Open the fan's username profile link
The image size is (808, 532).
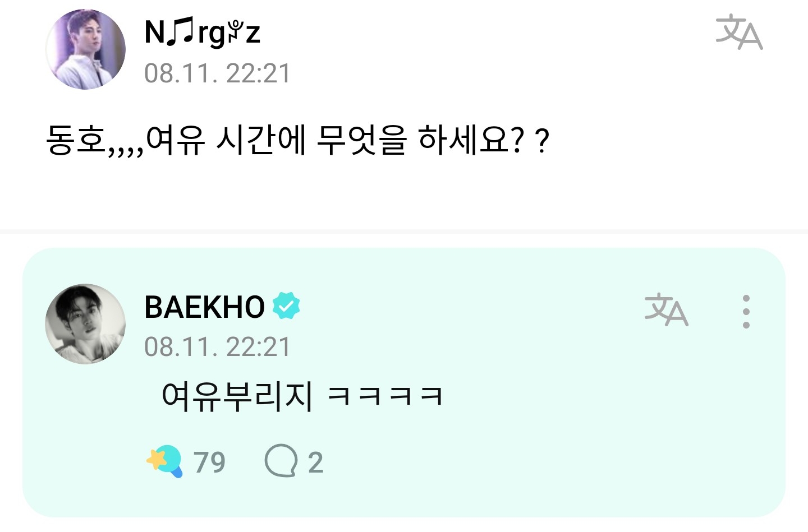coord(203,32)
